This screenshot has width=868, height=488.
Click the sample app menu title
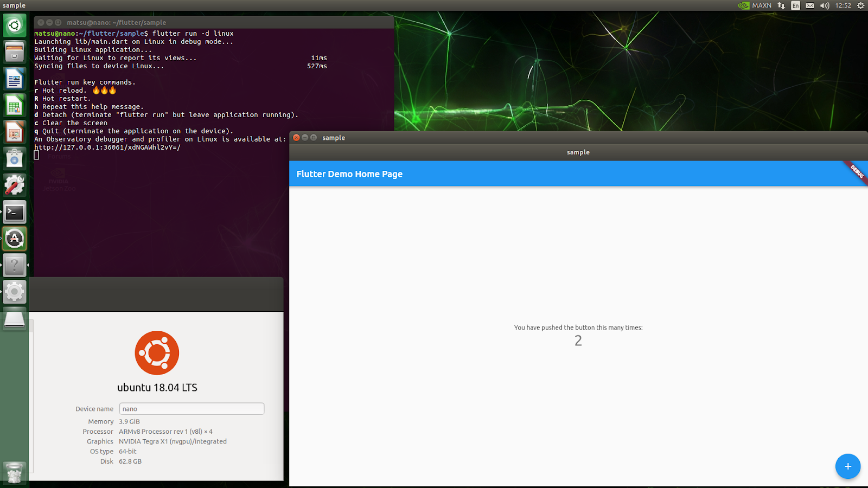(14, 5)
